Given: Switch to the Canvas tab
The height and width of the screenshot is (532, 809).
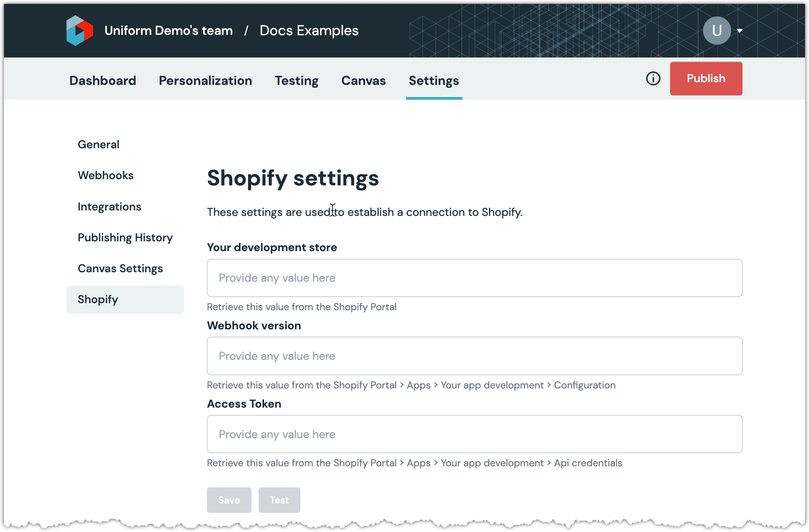Looking at the screenshot, I should (x=363, y=81).
